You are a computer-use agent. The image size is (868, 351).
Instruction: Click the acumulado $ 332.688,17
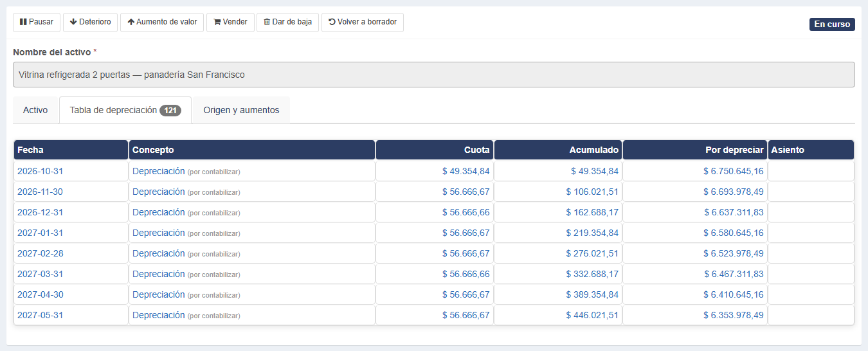point(592,274)
